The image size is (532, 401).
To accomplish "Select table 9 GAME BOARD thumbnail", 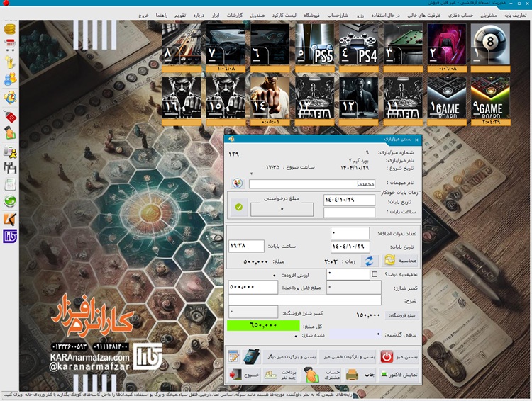I will pos(490,98).
